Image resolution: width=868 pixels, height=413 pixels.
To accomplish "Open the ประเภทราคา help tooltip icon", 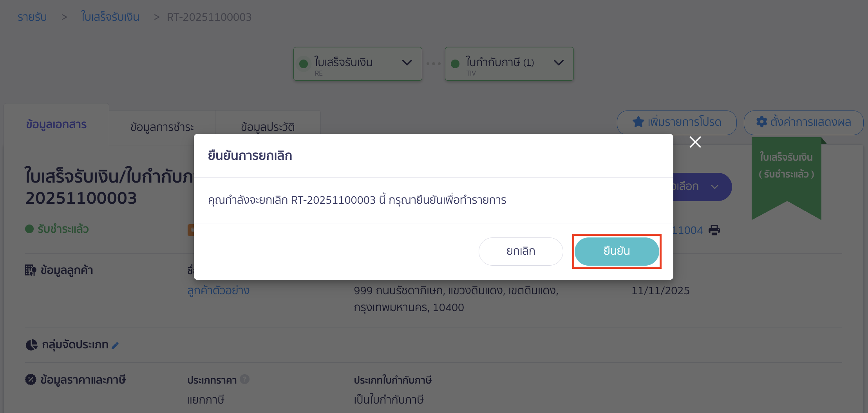I will pyautogui.click(x=245, y=379).
